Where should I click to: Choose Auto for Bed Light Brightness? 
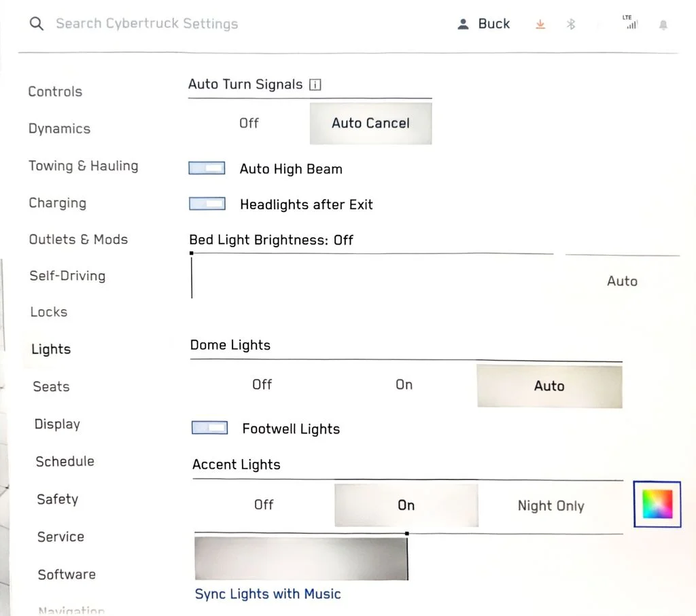[623, 281]
